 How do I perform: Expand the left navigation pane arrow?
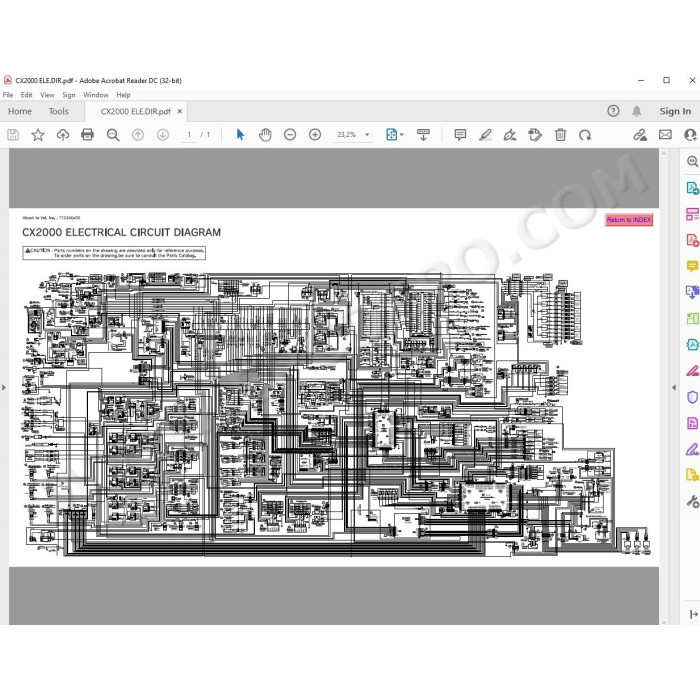(4, 388)
